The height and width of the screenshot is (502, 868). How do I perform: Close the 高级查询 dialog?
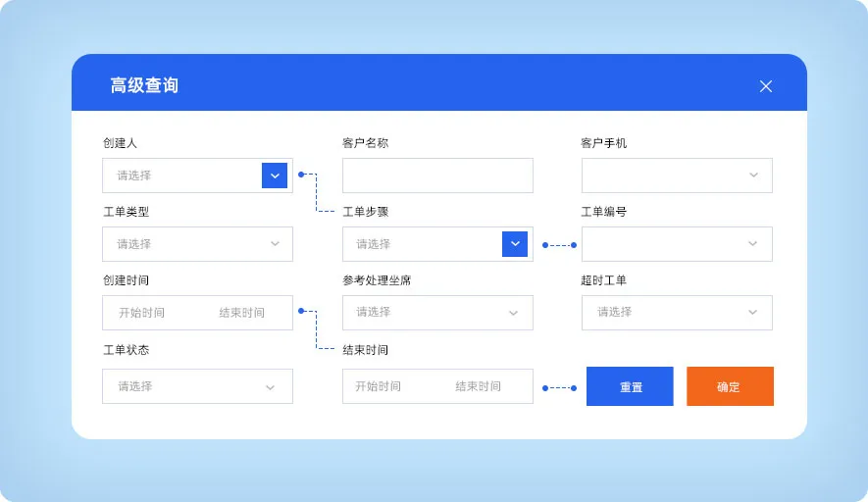(766, 86)
